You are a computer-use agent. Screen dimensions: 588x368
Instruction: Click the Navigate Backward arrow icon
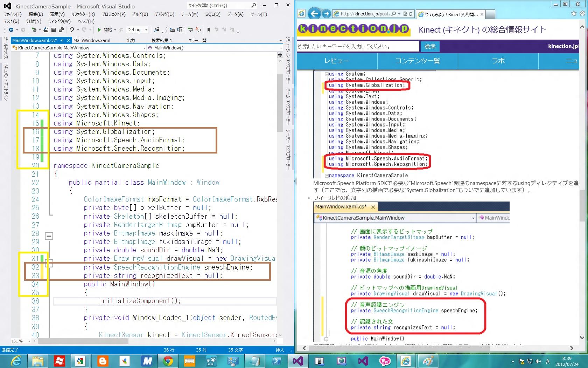click(x=11, y=30)
